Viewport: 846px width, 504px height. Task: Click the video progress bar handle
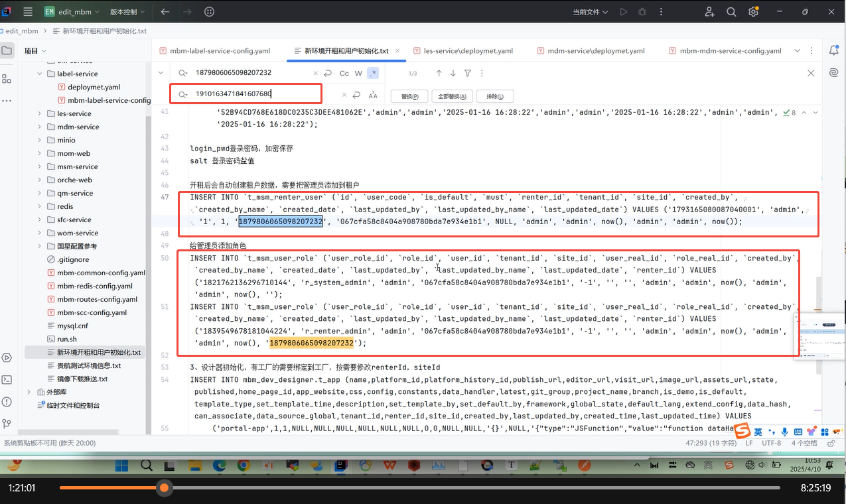click(164, 488)
